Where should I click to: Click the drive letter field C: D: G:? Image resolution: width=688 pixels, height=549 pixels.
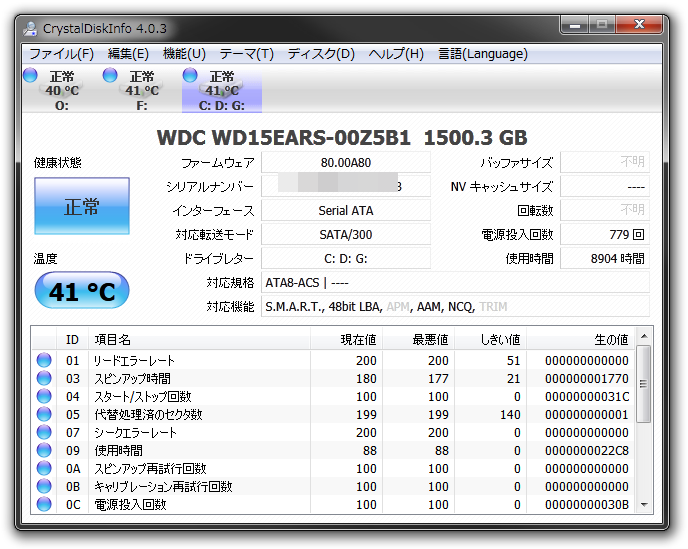[346, 258]
